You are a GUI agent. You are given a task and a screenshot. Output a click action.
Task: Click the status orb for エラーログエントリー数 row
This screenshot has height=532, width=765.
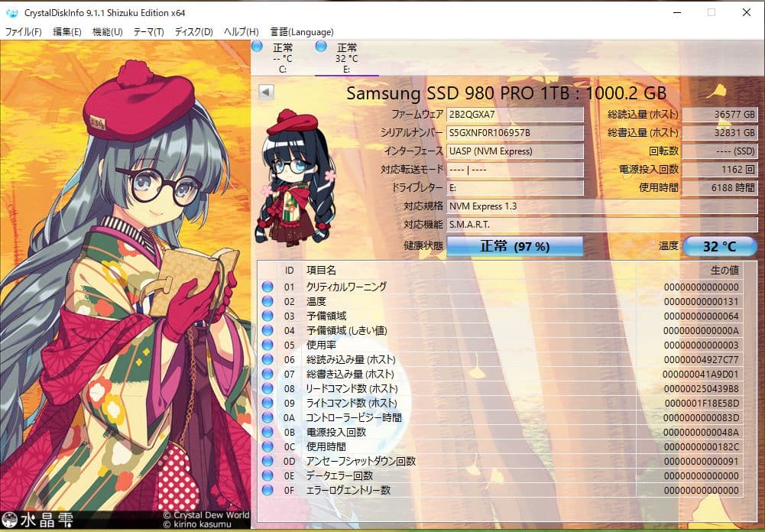point(267,490)
